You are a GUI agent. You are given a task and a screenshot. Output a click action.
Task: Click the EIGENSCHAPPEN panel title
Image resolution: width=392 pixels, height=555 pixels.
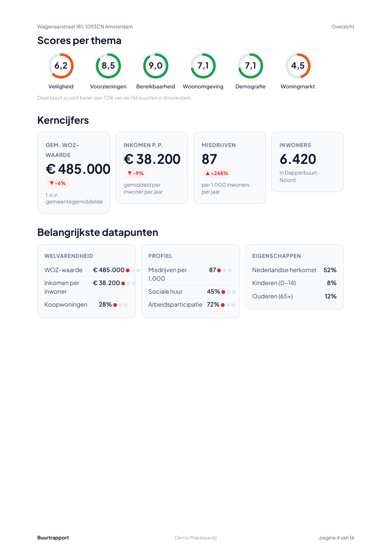pos(277,256)
